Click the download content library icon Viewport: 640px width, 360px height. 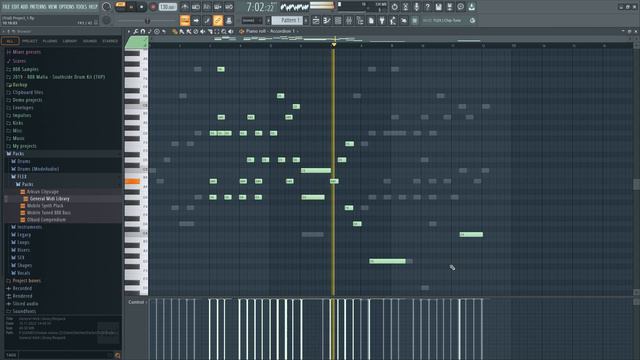pyautogui.click(x=471, y=7)
